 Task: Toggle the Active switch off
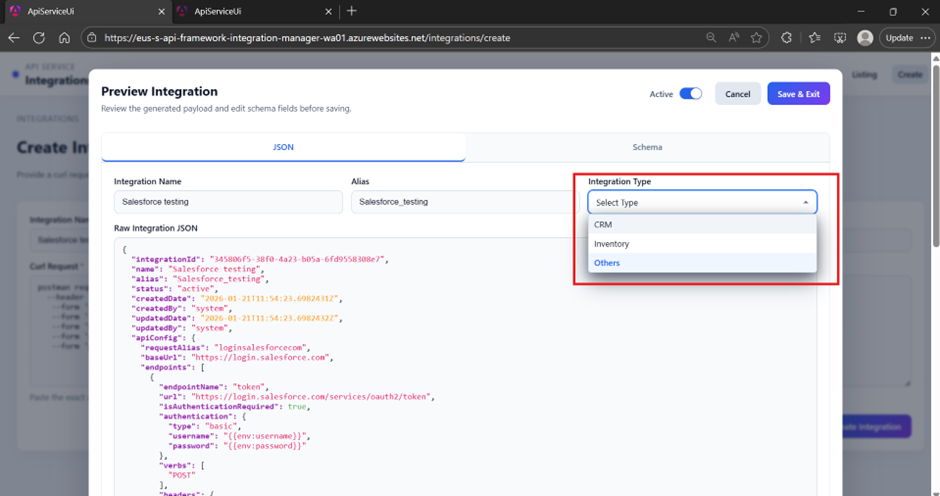tap(691, 94)
